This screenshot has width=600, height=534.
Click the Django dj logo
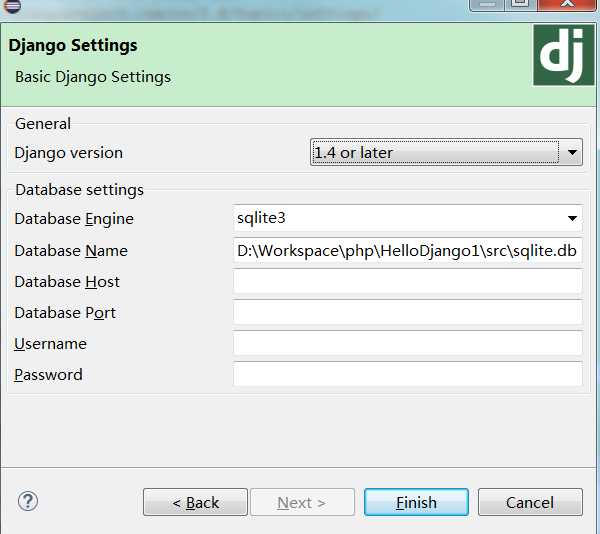(x=564, y=55)
